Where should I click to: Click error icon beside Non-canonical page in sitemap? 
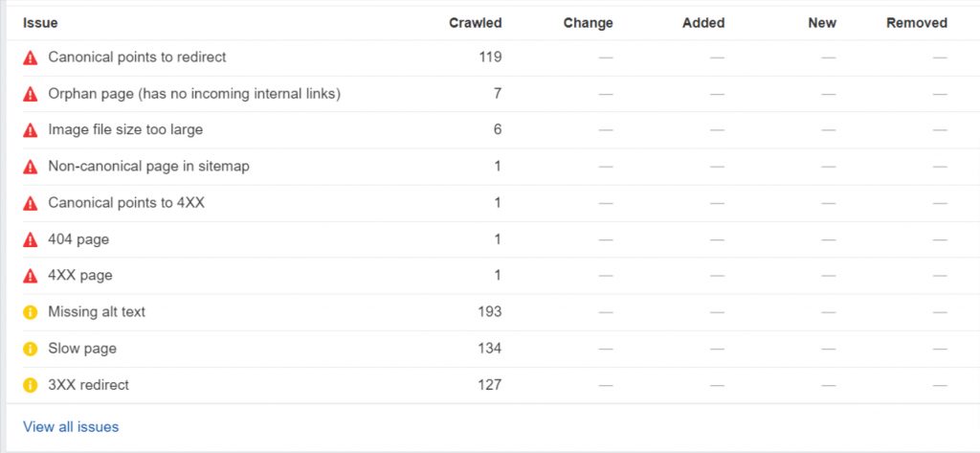pos(31,167)
